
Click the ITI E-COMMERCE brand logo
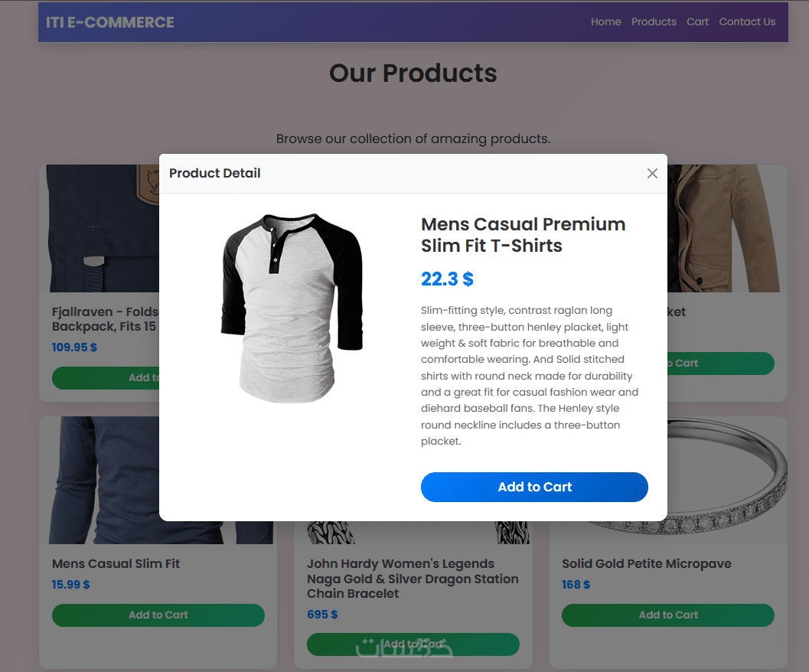point(110,22)
